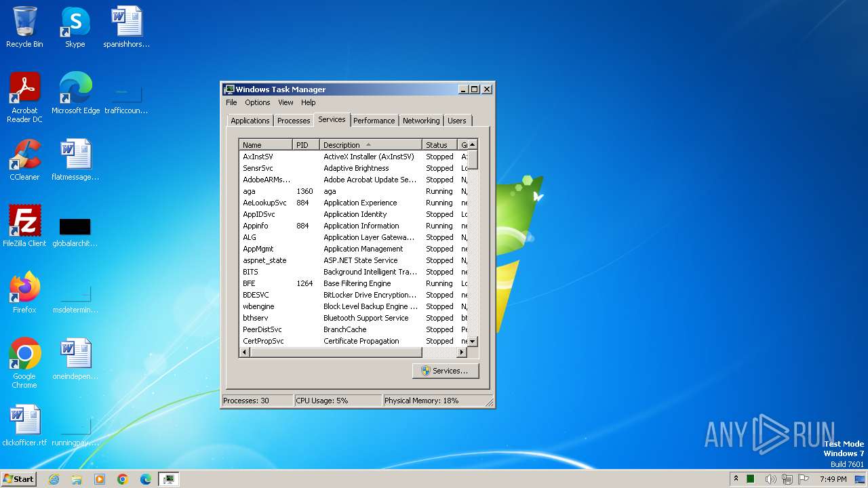
Task: Click the Services... button
Action: tap(446, 371)
